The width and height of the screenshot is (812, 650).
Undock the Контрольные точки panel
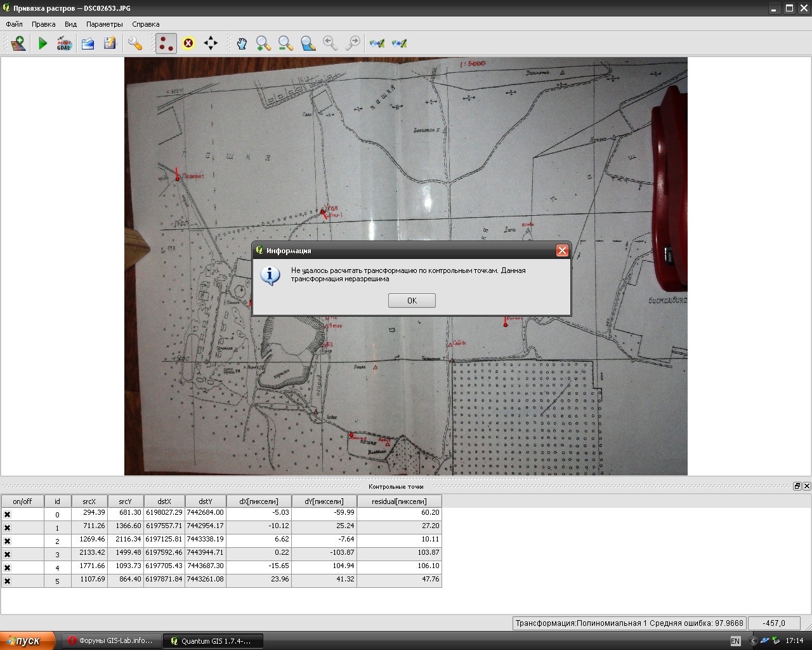pos(797,486)
